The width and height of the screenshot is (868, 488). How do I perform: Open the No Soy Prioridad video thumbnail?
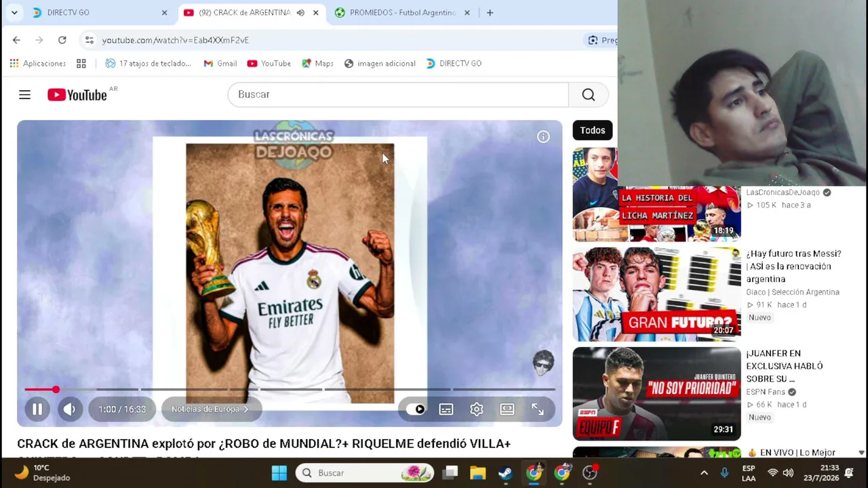tap(656, 394)
